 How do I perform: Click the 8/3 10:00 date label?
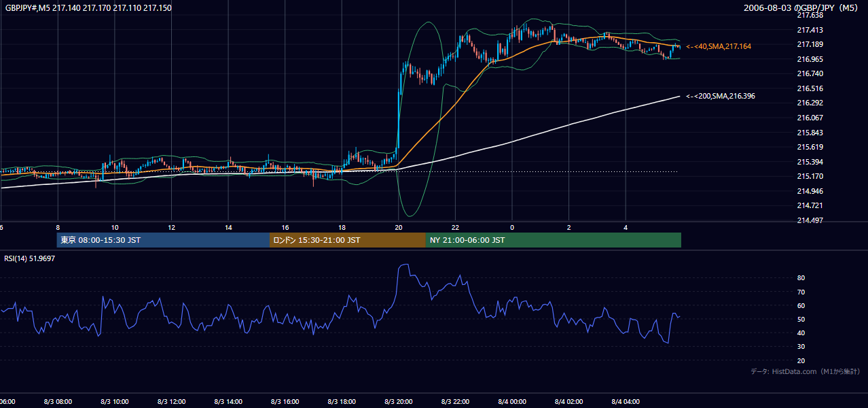point(115,402)
